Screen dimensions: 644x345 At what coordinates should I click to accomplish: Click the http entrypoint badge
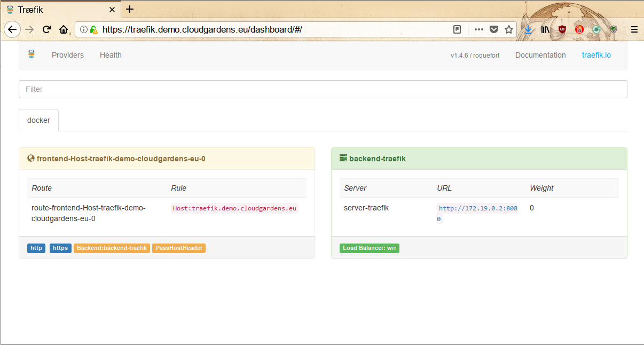pyautogui.click(x=36, y=248)
